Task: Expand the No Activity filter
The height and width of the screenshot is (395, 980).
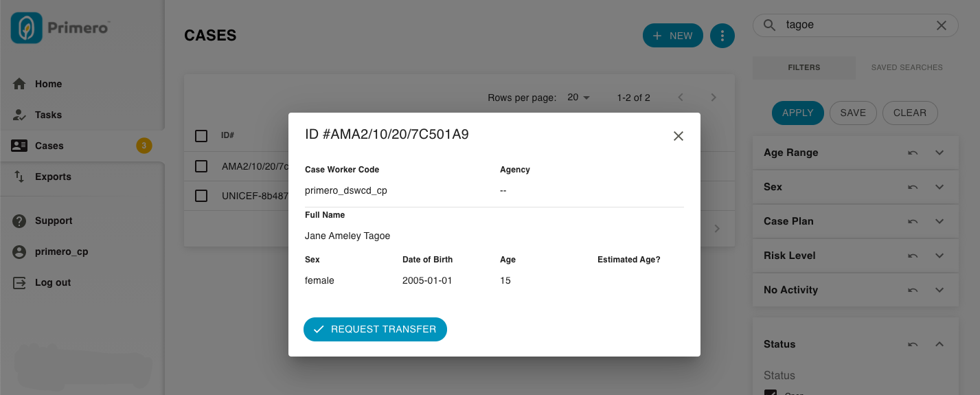Action: 940,290
